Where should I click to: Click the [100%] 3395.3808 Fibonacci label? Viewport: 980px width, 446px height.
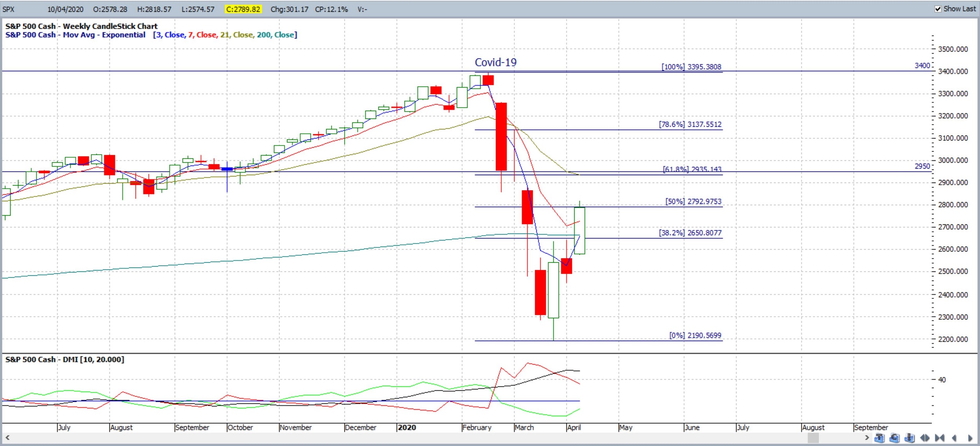pos(691,67)
